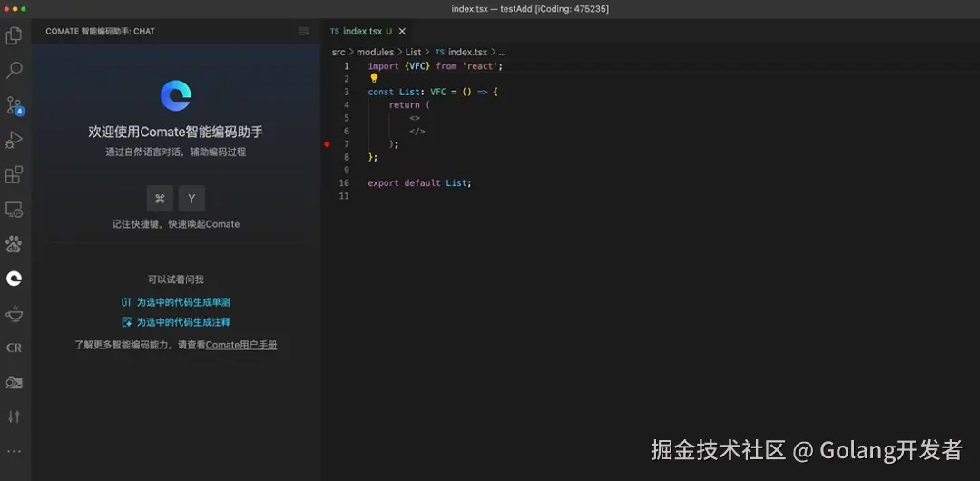Click the window title 'index.tsx — testAdd'

(492, 9)
